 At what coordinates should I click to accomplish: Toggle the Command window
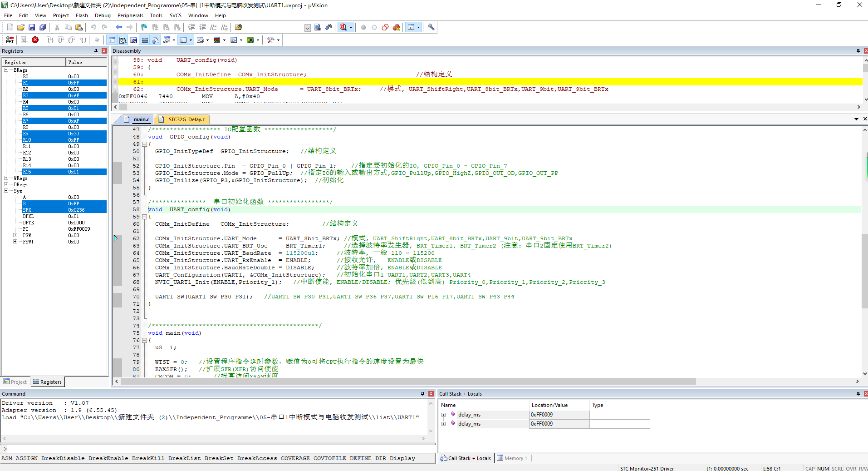click(x=112, y=40)
